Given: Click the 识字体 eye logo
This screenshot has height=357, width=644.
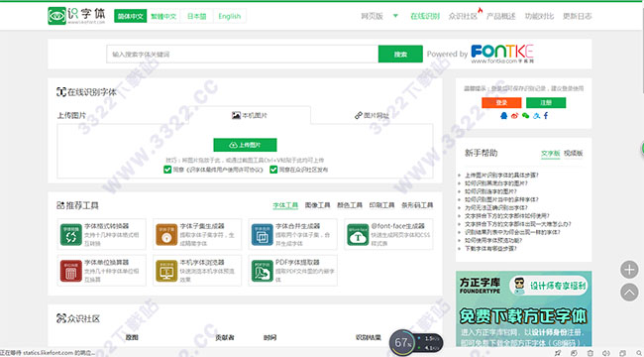Looking at the screenshot, I should click(x=56, y=16).
